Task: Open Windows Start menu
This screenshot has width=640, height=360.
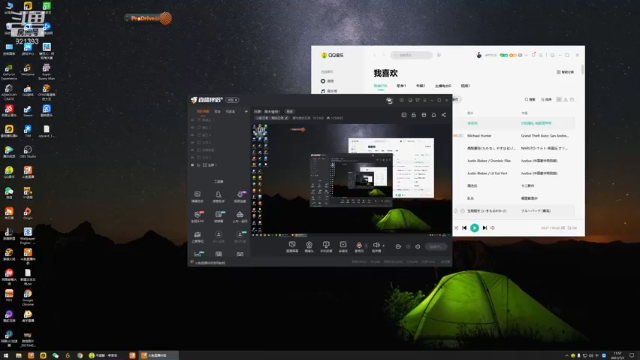Action: 6,356
